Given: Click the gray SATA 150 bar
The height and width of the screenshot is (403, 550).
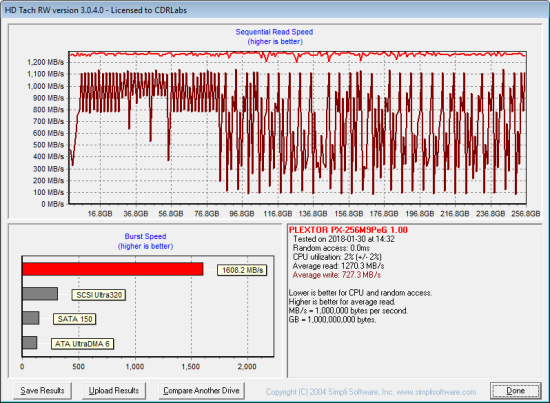Looking at the screenshot, I should pos(31,318).
